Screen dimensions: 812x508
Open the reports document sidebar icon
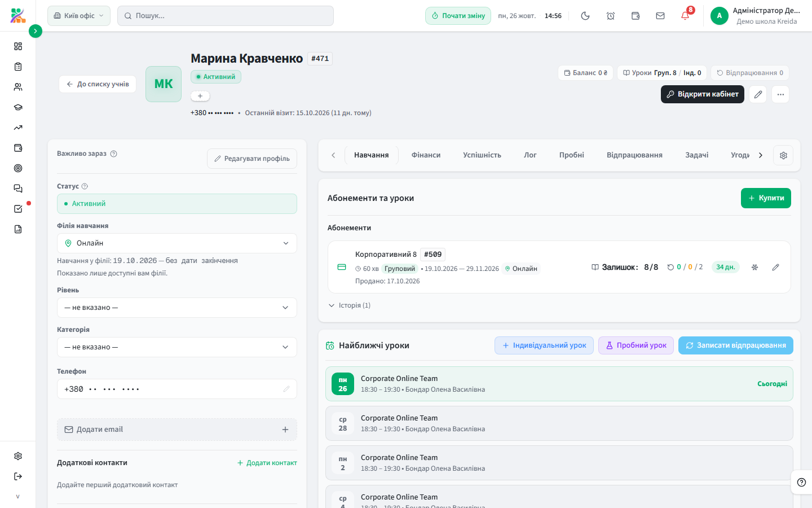click(x=18, y=229)
